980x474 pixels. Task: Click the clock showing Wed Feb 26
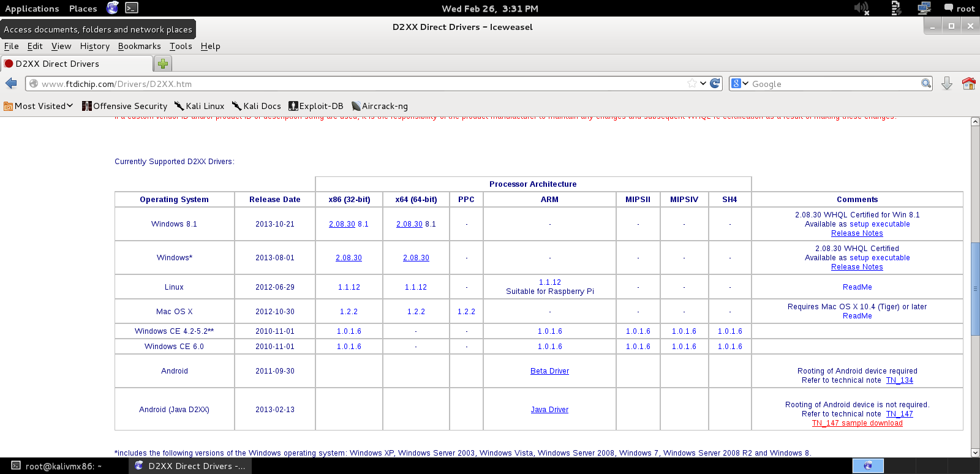(490, 9)
